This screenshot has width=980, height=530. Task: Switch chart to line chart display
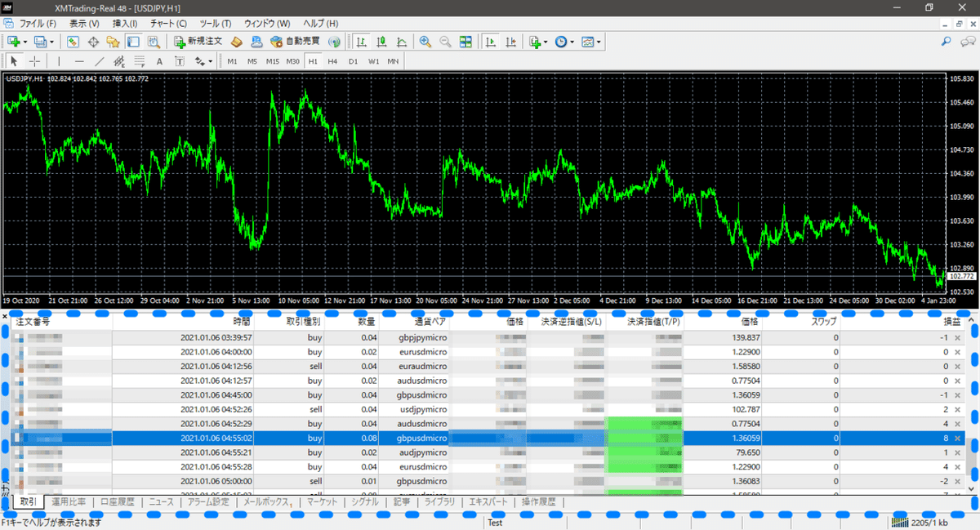pyautogui.click(x=401, y=41)
